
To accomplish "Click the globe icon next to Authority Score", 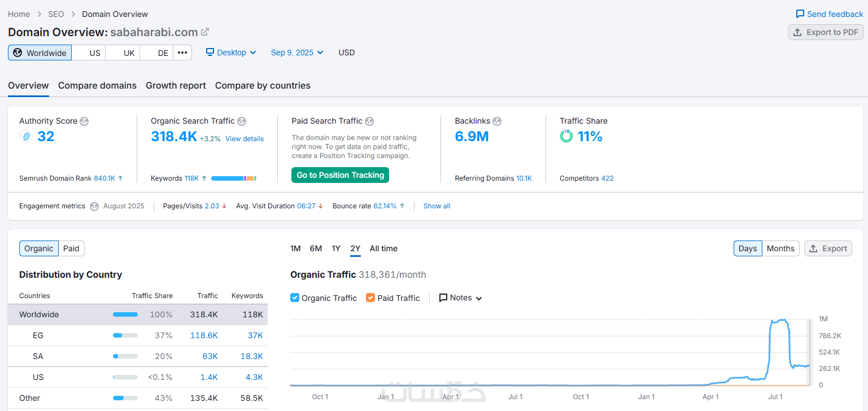I will tap(84, 121).
